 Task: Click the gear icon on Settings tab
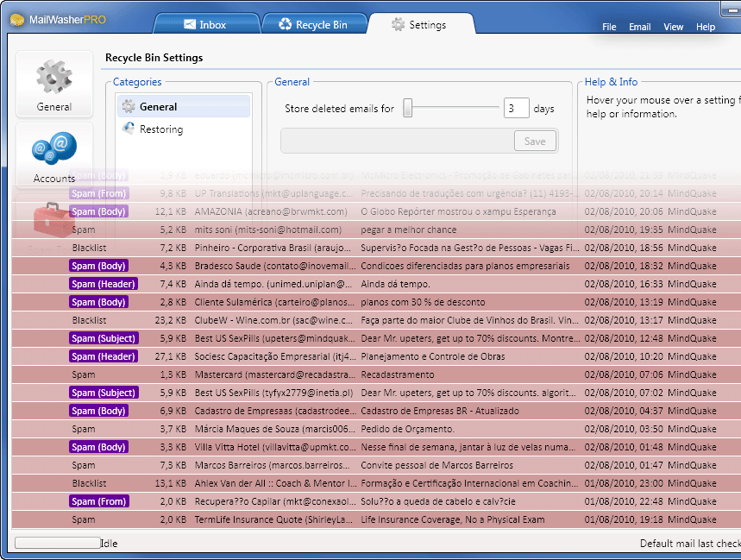[398, 24]
